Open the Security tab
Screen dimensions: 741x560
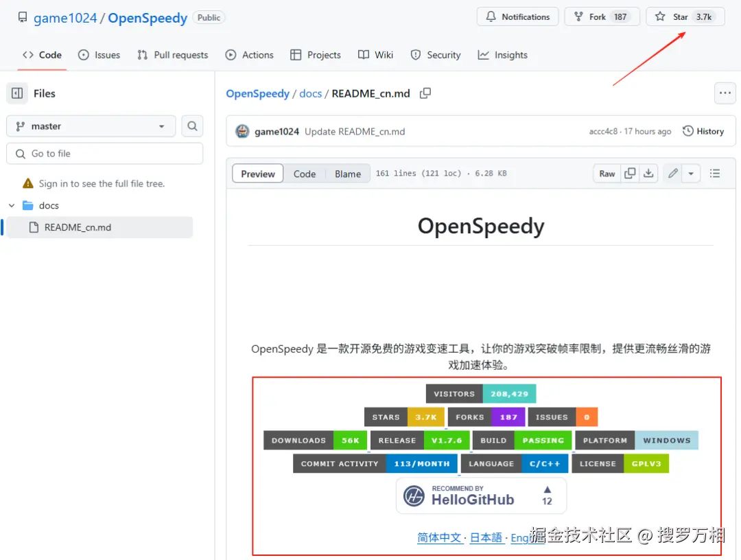(x=436, y=55)
